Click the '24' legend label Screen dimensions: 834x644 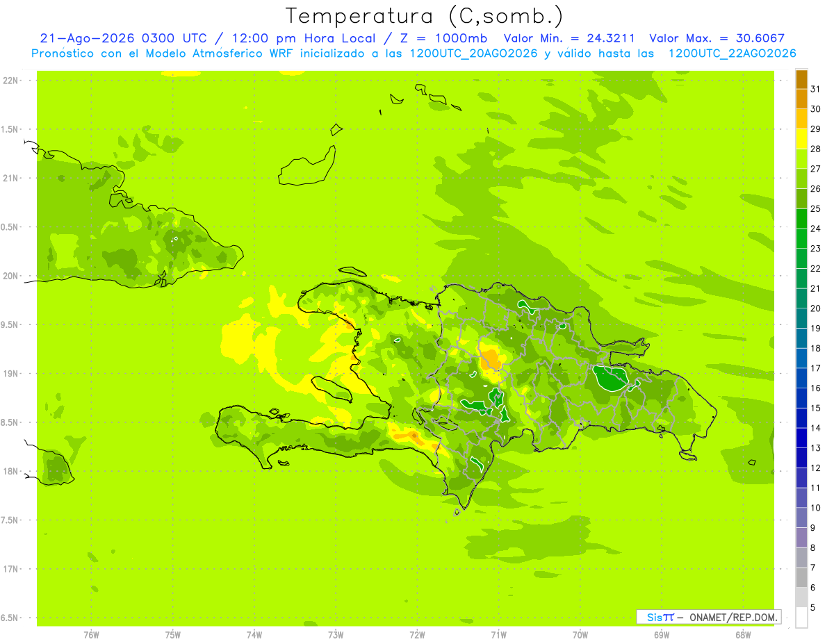816,229
